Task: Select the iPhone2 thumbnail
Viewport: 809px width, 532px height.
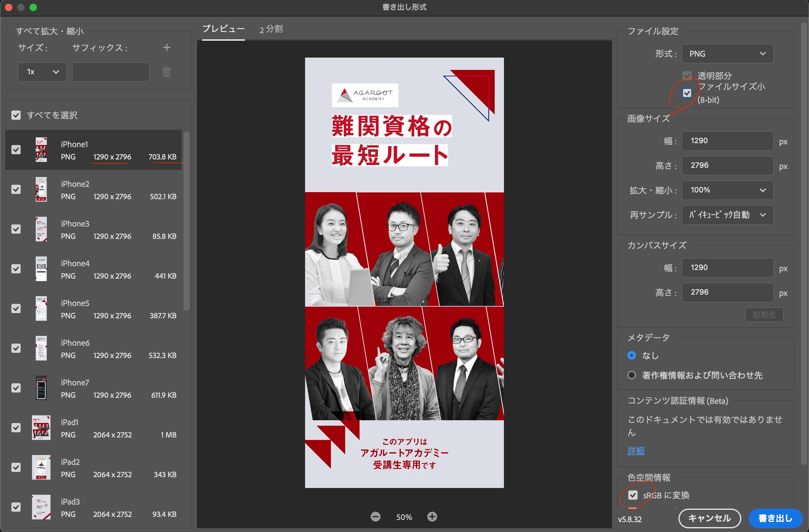Action: tap(41, 189)
